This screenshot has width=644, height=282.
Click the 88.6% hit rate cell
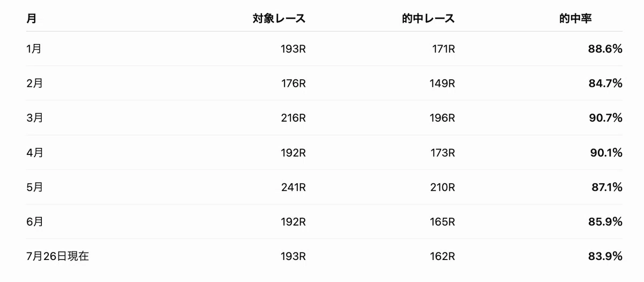tap(605, 49)
